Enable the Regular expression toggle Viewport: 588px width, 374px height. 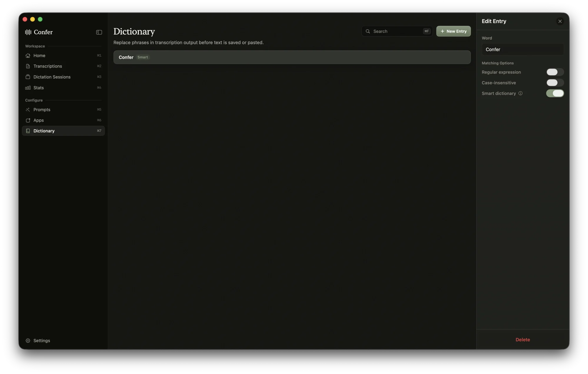(555, 72)
